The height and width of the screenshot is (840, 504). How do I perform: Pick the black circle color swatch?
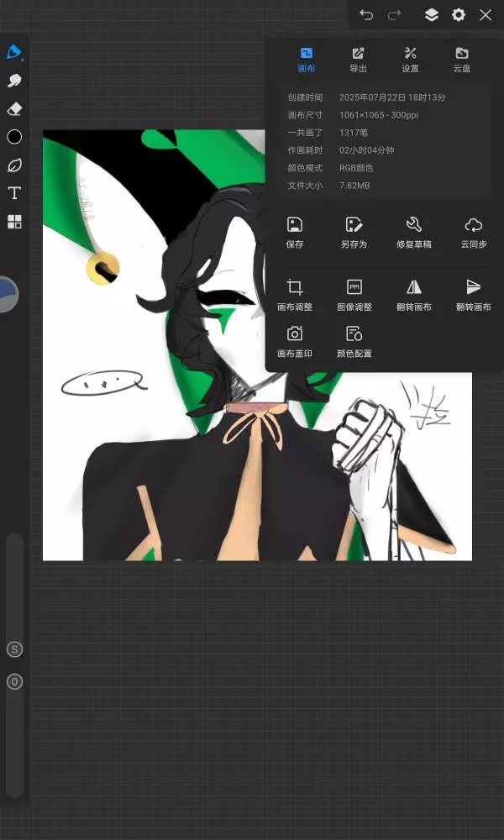tap(14, 137)
